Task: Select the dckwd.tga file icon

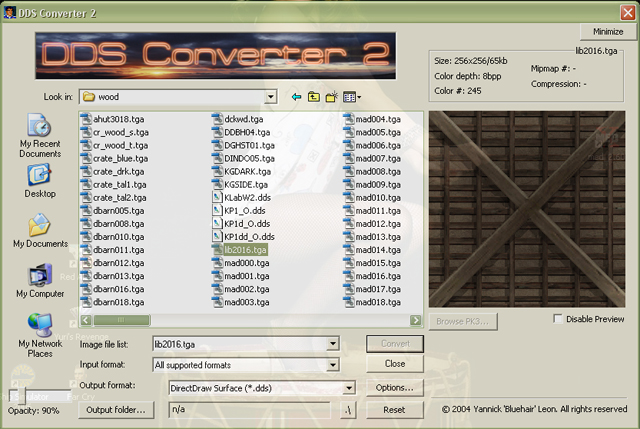Action: coord(218,119)
